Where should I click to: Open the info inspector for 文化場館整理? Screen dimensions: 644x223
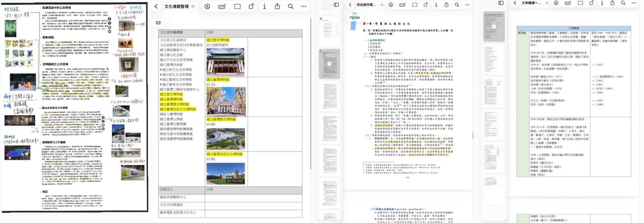(265, 6)
